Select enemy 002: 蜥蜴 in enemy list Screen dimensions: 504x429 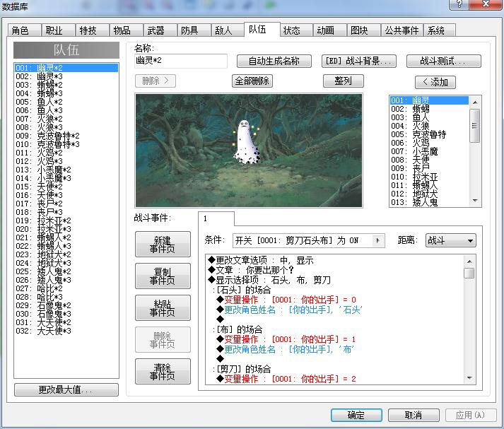(x=429, y=109)
